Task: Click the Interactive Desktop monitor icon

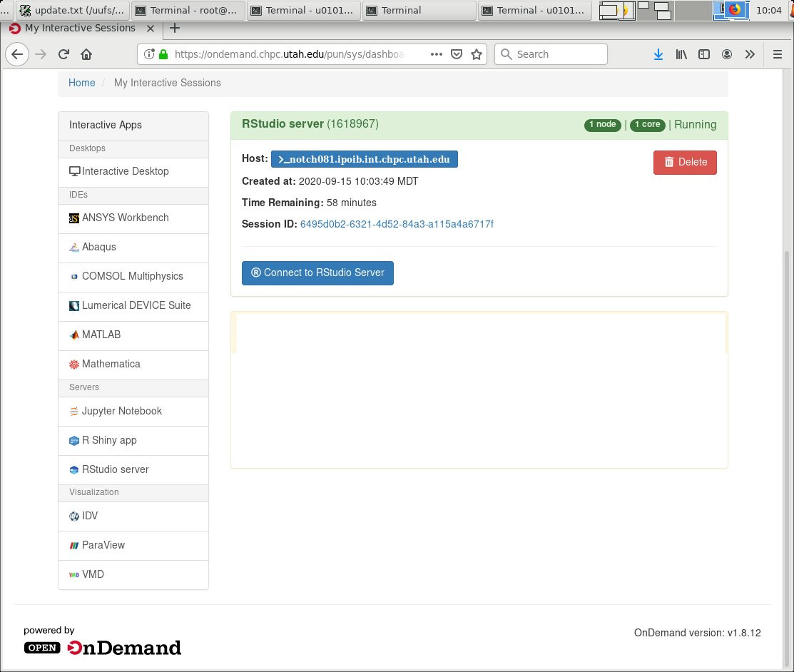Action: pyautogui.click(x=74, y=171)
